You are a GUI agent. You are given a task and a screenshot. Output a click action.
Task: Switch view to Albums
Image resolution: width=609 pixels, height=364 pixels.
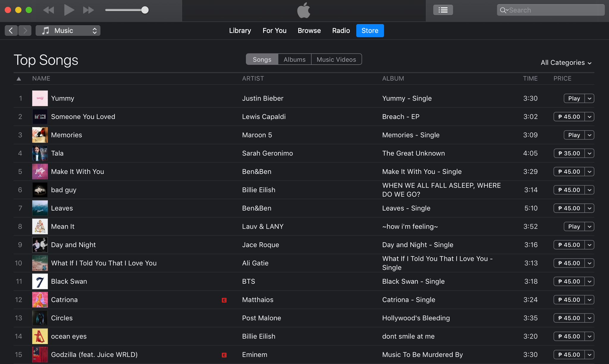click(x=294, y=59)
